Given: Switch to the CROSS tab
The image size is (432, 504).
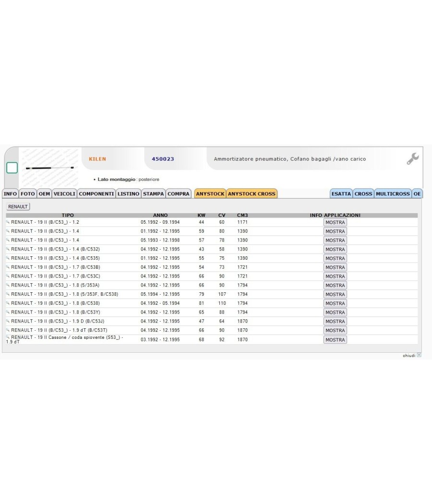Looking at the screenshot, I should click(x=363, y=193).
